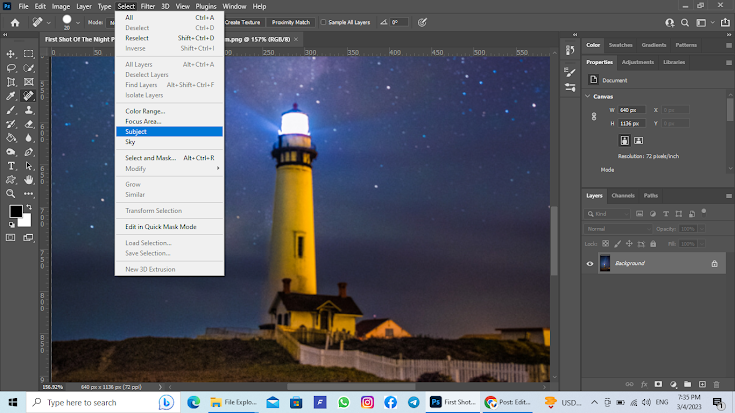This screenshot has width=735, height=413.
Task: Open the Opacity dropdown arrow
Action: coord(702,229)
